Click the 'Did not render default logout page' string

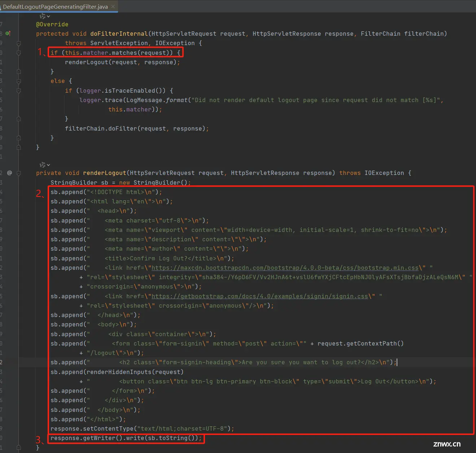[315, 100]
